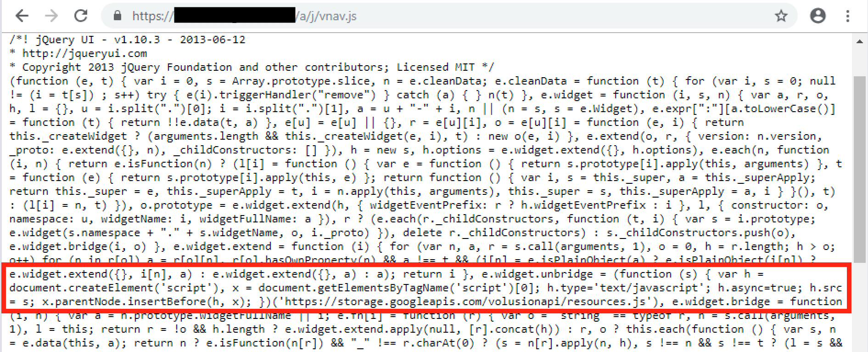Image resolution: width=868 pixels, height=352 pixels.
Task: Click the redacted domain in the URL
Action: click(x=235, y=15)
